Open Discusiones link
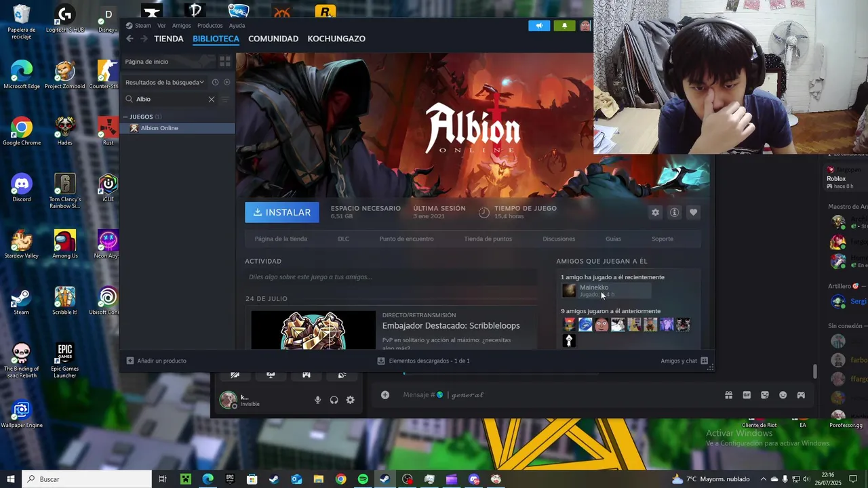This screenshot has width=868, height=488. pos(559,239)
